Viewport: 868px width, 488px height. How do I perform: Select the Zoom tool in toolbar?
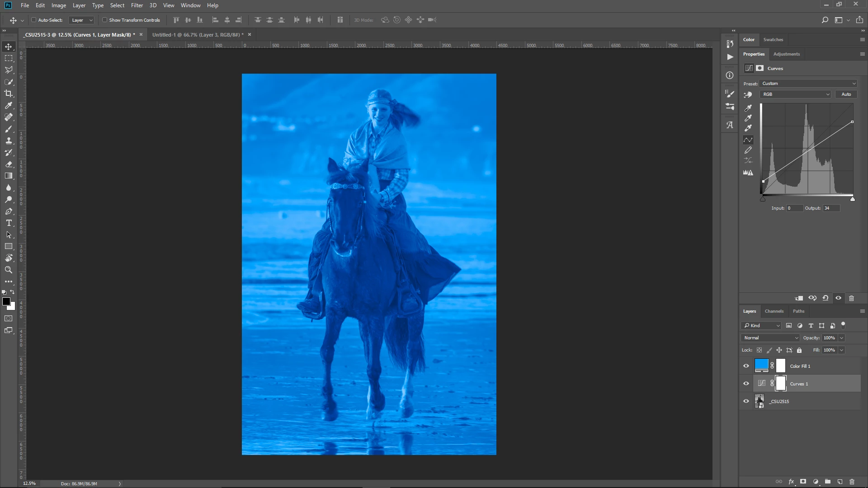[9, 270]
